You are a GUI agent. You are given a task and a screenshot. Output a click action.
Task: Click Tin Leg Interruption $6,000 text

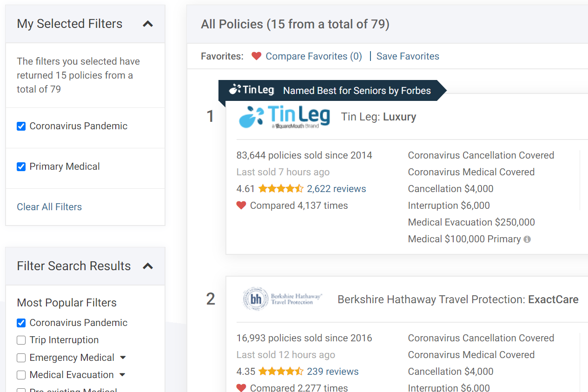[x=449, y=206]
